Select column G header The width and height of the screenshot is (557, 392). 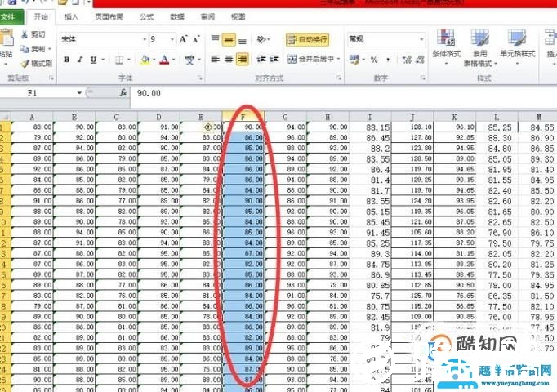point(285,117)
